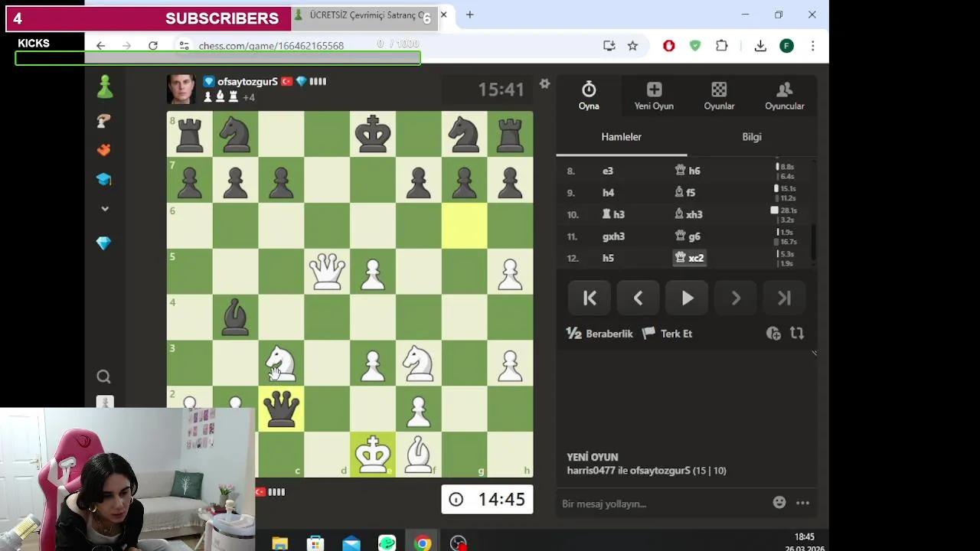The width and height of the screenshot is (980, 551).
Task: Go back in browser
Action: [x=100, y=46]
